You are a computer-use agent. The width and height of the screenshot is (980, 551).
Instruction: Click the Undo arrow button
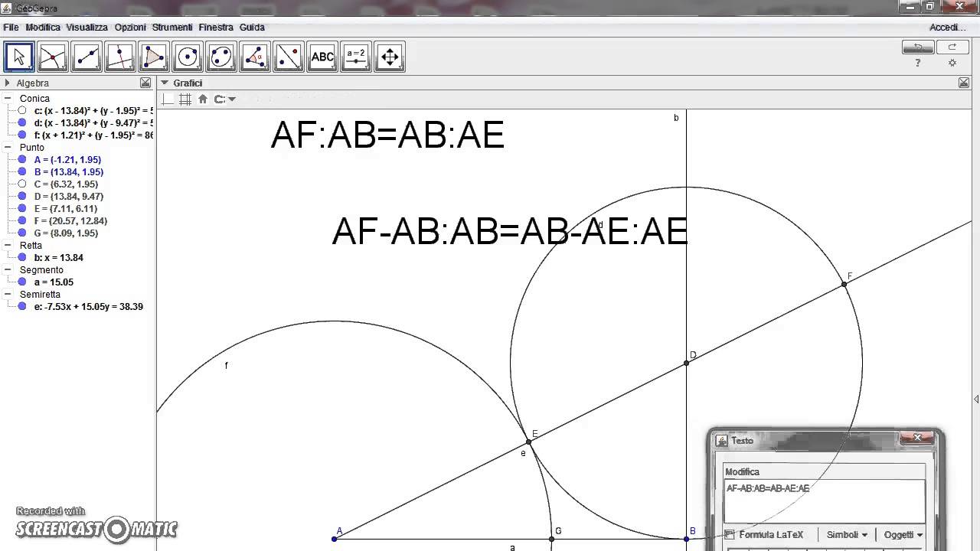917,47
